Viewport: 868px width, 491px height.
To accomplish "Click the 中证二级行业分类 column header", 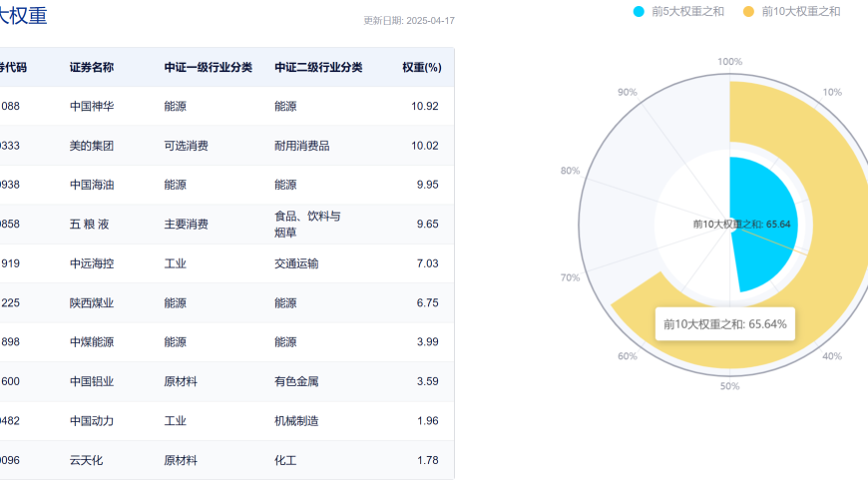I will pyautogui.click(x=318, y=68).
